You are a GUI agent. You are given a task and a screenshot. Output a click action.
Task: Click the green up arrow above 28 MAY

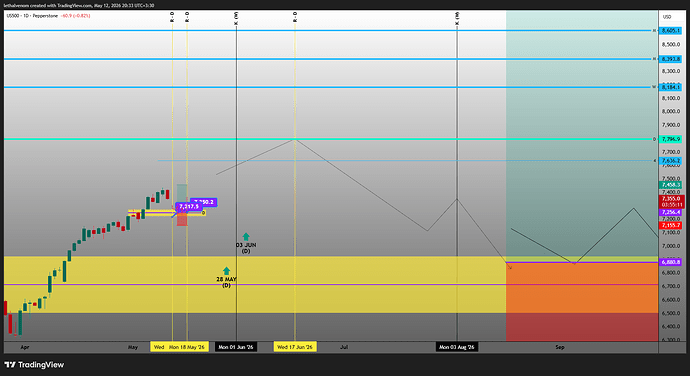(226, 271)
